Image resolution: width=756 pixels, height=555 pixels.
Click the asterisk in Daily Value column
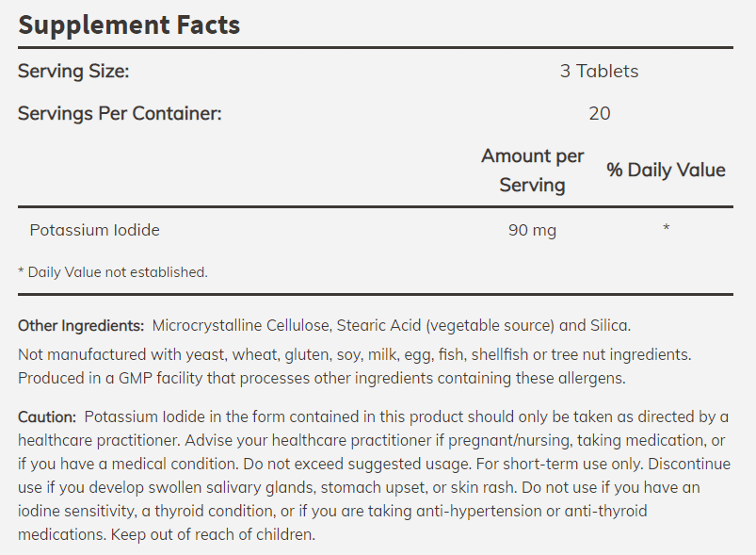pyautogui.click(x=666, y=227)
